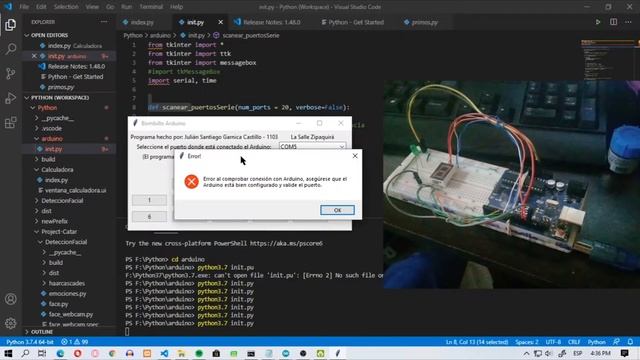Image resolution: width=640 pixels, height=360 pixels.
Task: Open the Search view in activity bar
Action: click(11, 49)
